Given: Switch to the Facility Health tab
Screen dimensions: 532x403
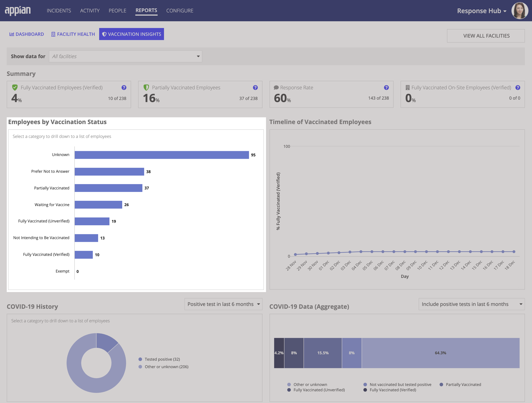Looking at the screenshot, I should pyautogui.click(x=73, y=34).
